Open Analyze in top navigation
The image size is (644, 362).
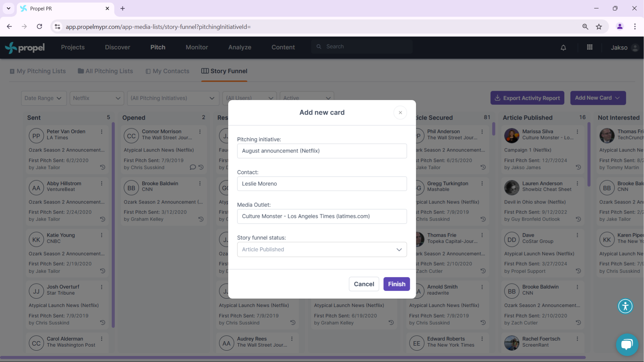point(240,47)
